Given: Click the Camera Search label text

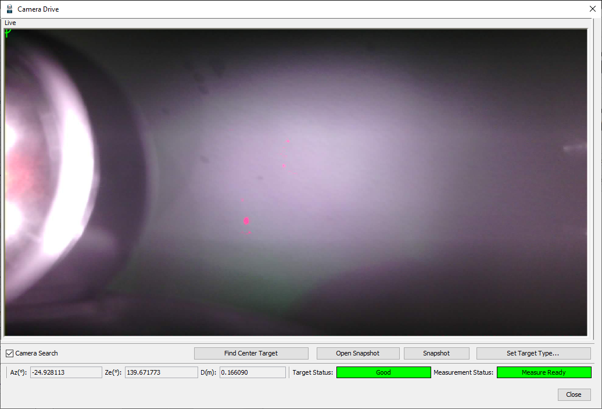Looking at the screenshot, I should point(37,353).
